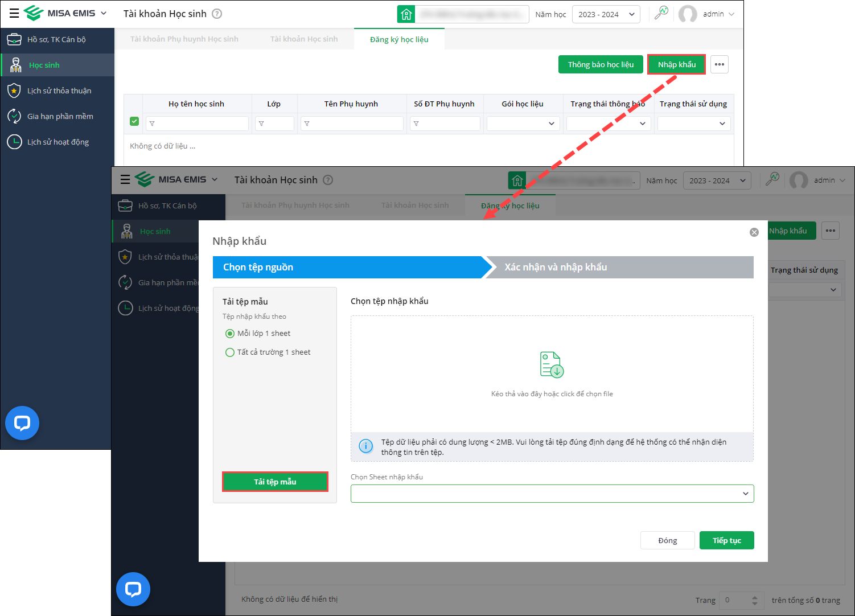Image resolution: width=855 pixels, height=616 pixels.
Task: Select the Đăng ký học liệu tab, back window
Action: coord(399,39)
